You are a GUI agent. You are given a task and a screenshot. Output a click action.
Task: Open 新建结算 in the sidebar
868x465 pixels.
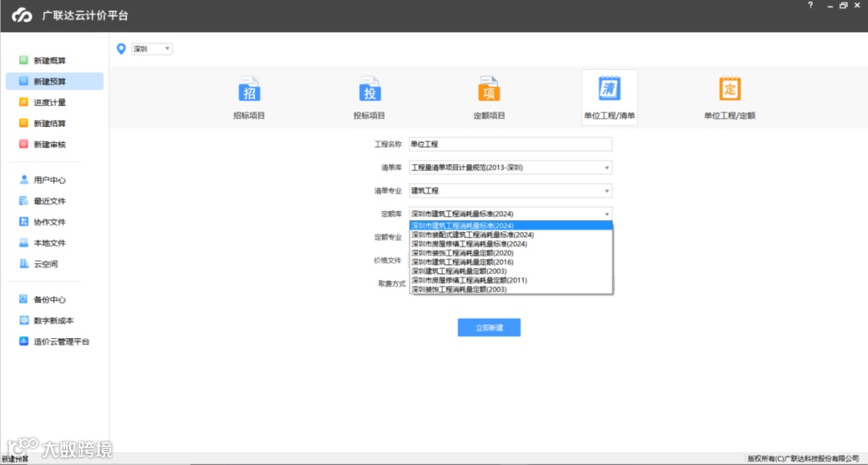(49, 124)
